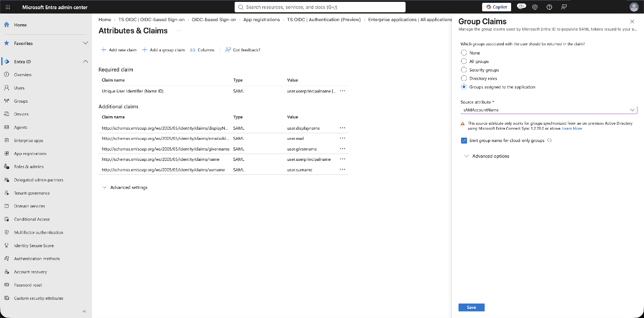Image resolution: width=644 pixels, height=318 pixels.
Task: Click Add a group claim
Action: click(163, 50)
